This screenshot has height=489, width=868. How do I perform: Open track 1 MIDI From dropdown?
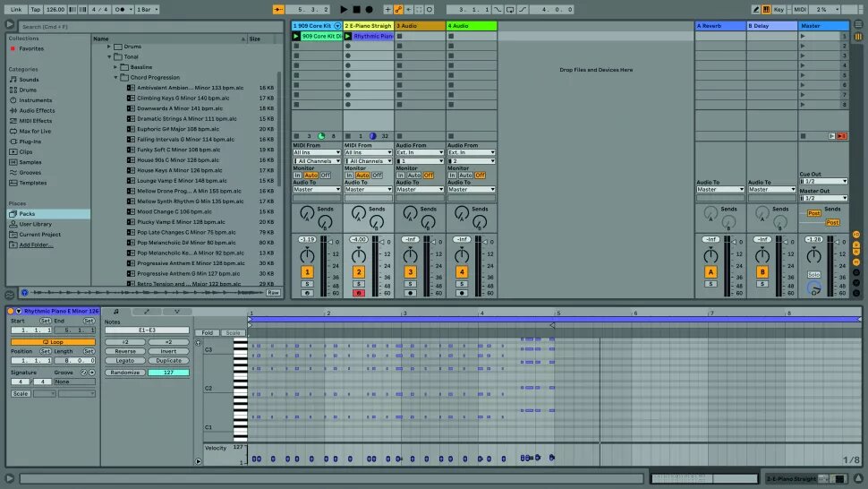tap(315, 153)
